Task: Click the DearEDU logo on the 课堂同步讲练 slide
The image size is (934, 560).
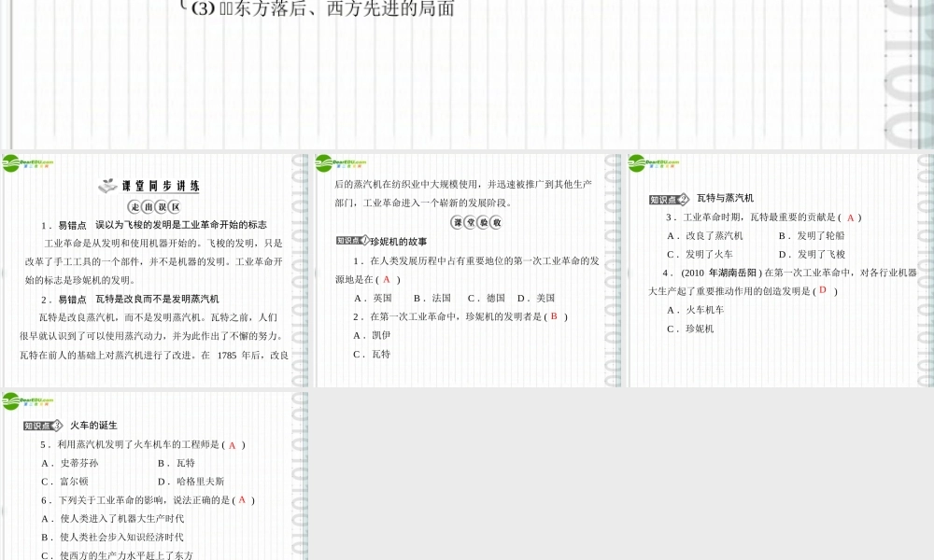Action: (x=27, y=163)
